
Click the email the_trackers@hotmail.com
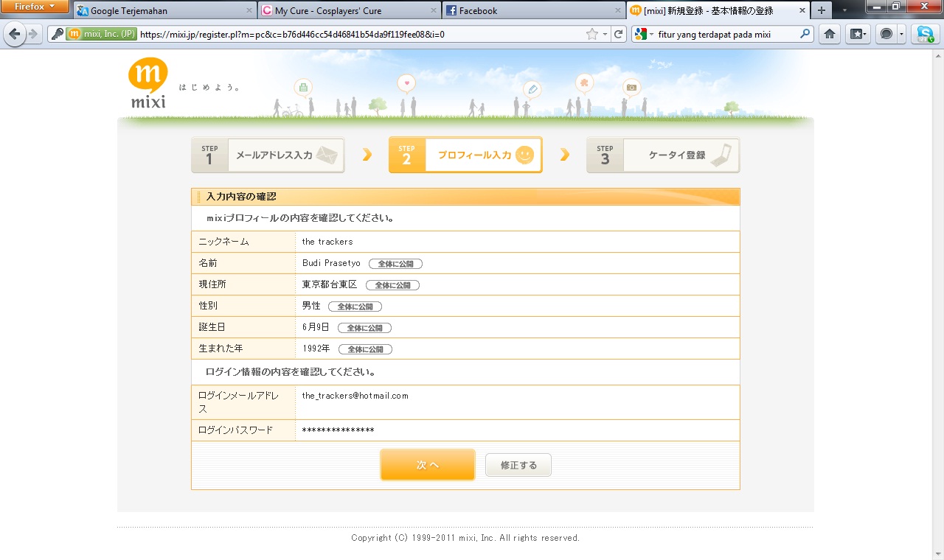[x=355, y=396]
